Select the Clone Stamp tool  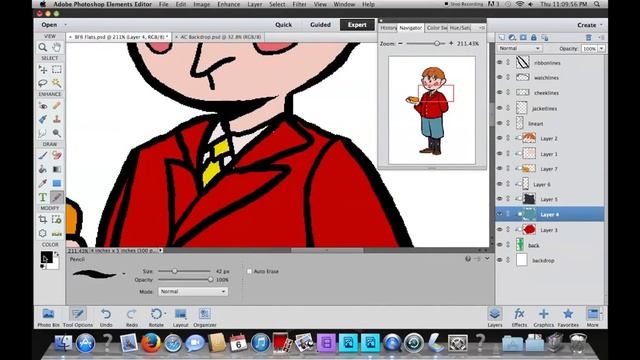point(57,119)
